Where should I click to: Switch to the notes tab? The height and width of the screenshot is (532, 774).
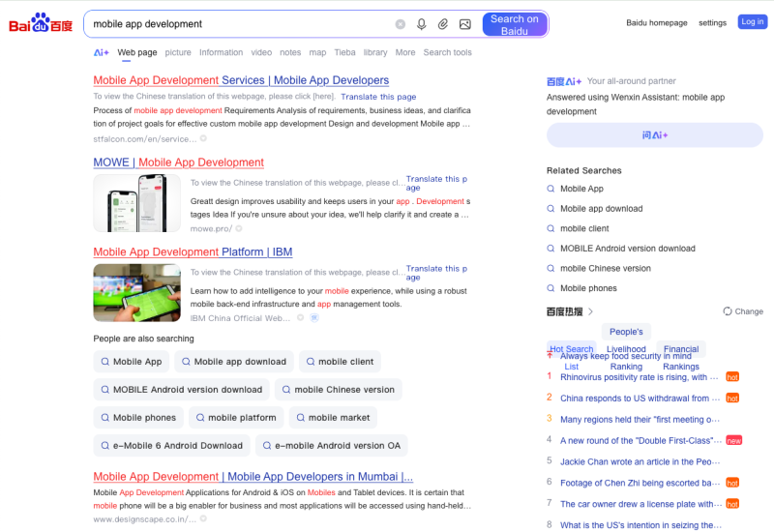(290, 52)
